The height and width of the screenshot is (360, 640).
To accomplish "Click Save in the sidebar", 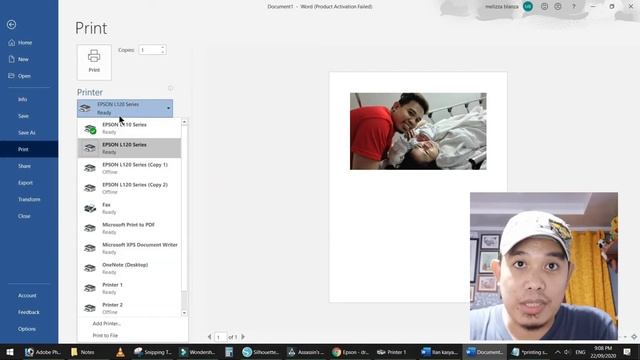I will point(29,116).
